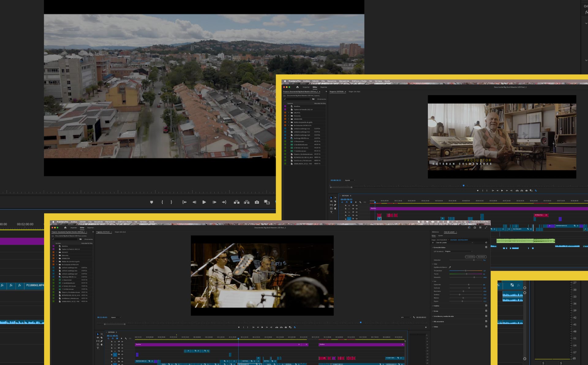
Task: Click the large Lift icon in the top-left monitor
Action: [x=236, y=202]
